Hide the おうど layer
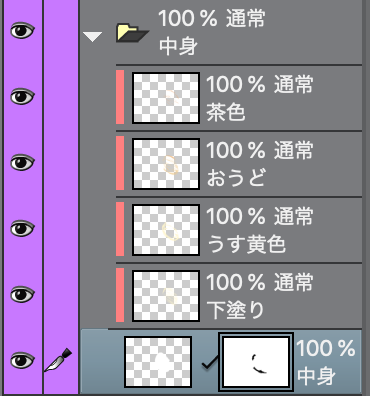The image size is (370, 396). click(22, 163)
